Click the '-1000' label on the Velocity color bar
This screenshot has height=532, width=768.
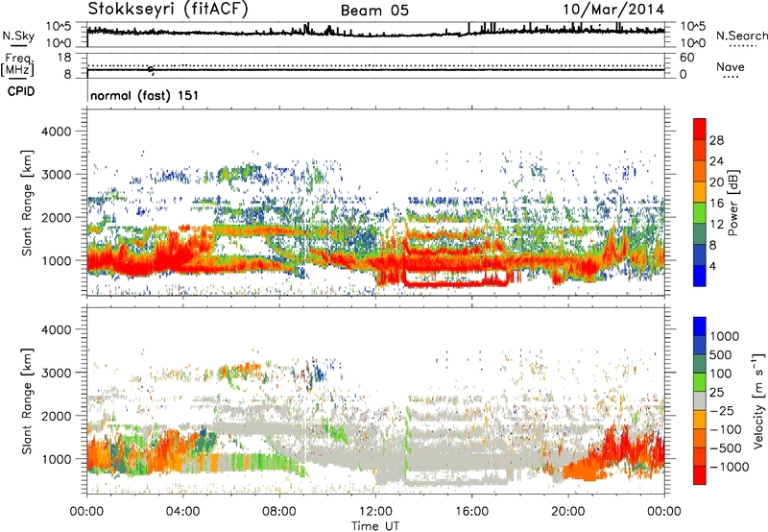[729, 467]
